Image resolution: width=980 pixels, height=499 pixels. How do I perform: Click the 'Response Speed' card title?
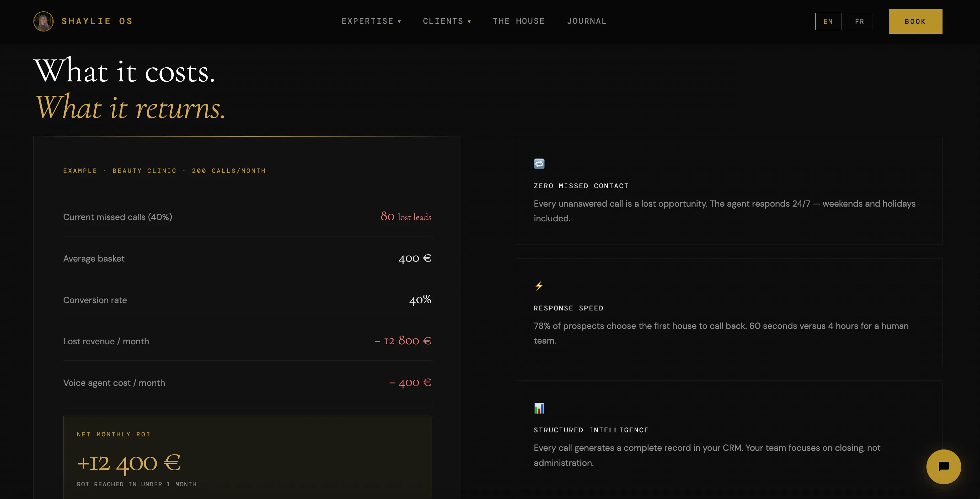568,308
